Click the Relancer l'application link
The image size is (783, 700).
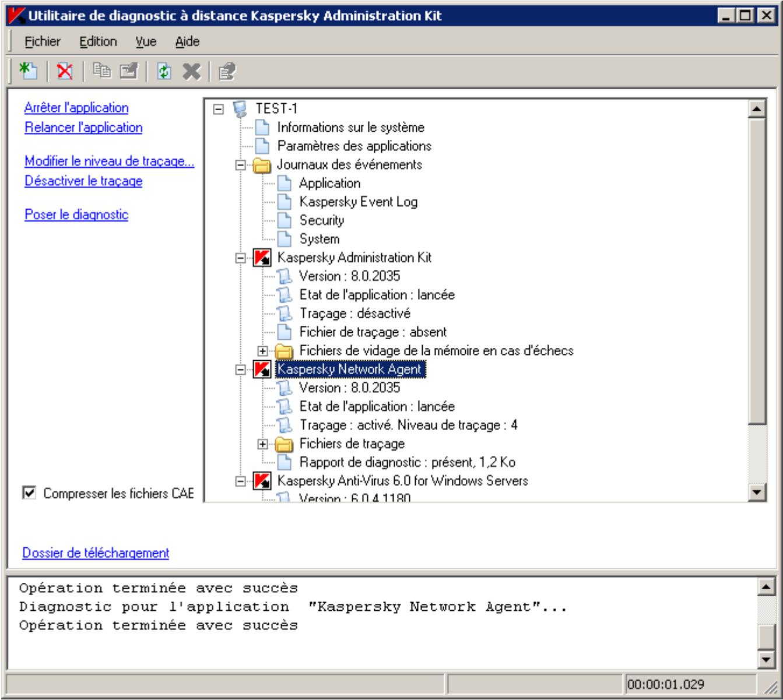pos(83,128)
